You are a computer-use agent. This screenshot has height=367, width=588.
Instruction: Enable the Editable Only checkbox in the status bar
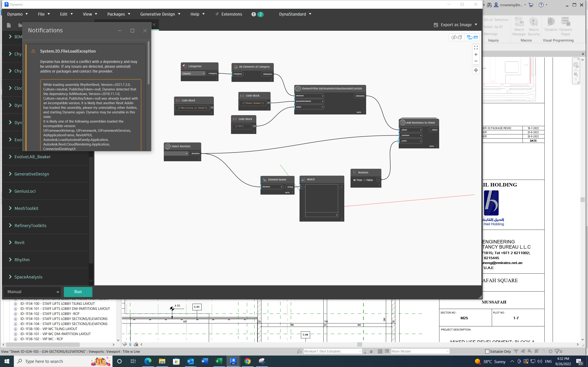[x=487, y=351]
